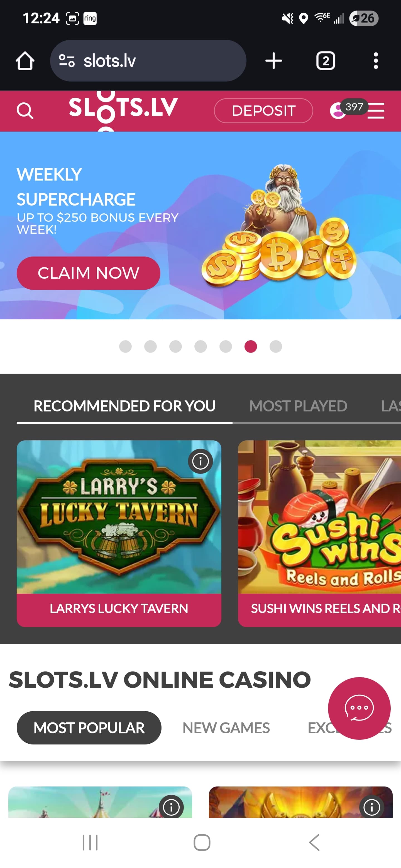401x868 pixels.
Task: Select the first carousel slide dot
Action: point(126,346)
